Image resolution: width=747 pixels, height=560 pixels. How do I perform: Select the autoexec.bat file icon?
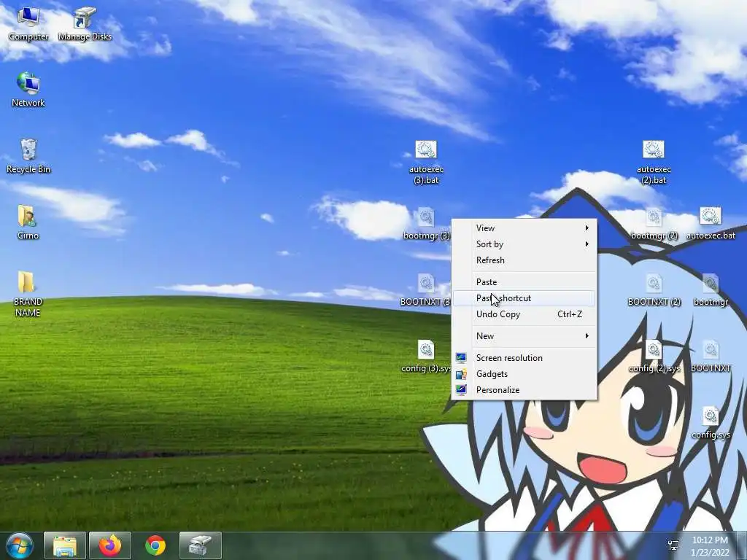711,223
